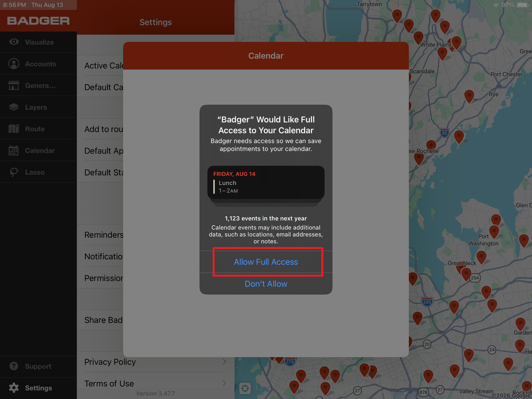Tap the Interstate 295 shield on map
This screenshot has height=399, width=532.
pyautogui.click(x=427, y=302)
